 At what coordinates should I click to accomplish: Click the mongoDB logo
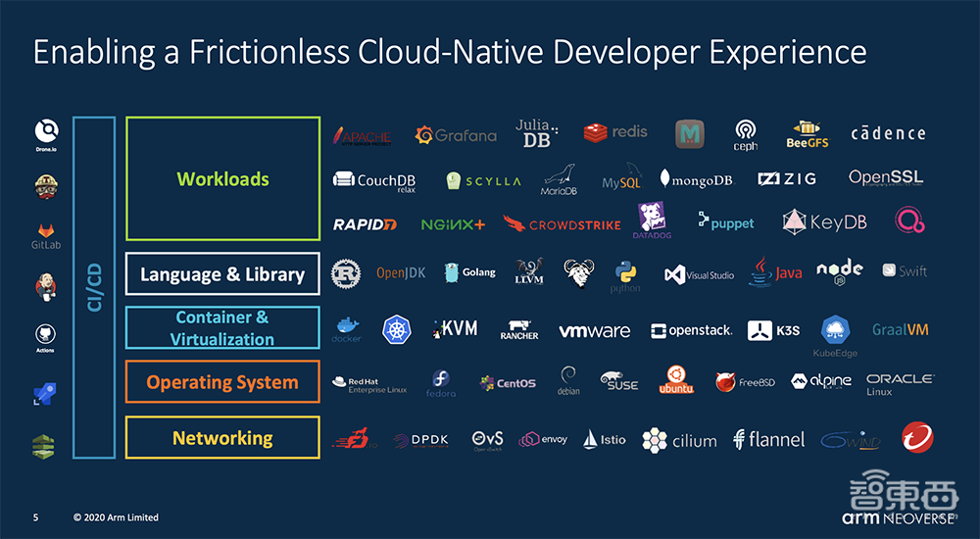pos(696,180)
